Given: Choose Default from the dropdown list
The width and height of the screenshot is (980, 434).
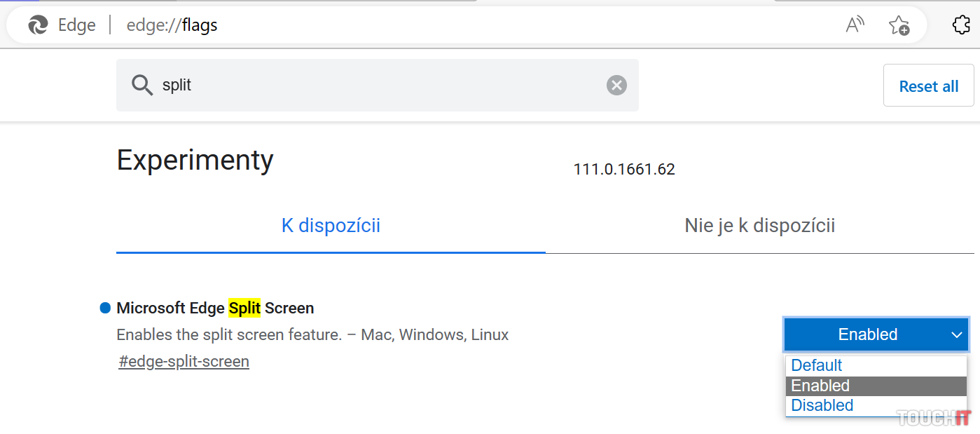Looking at the screenshot, I should point(817,365).
